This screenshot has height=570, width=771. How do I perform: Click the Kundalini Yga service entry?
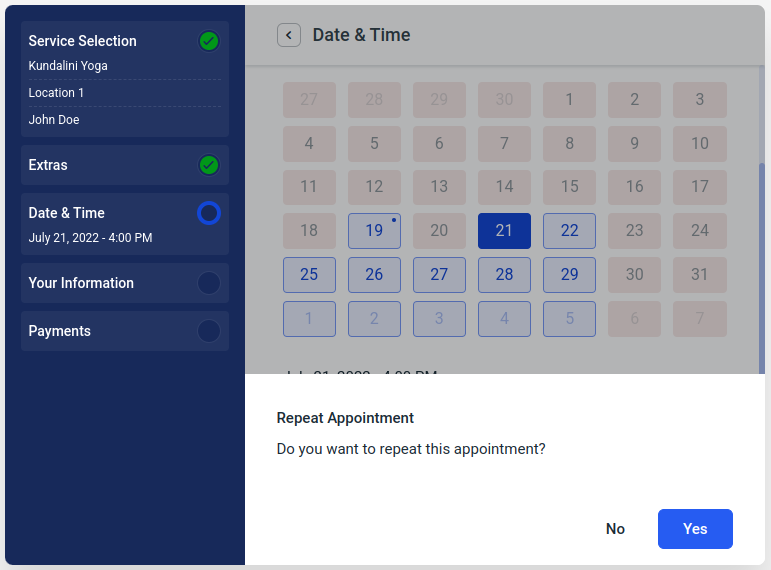click(68, 66)
